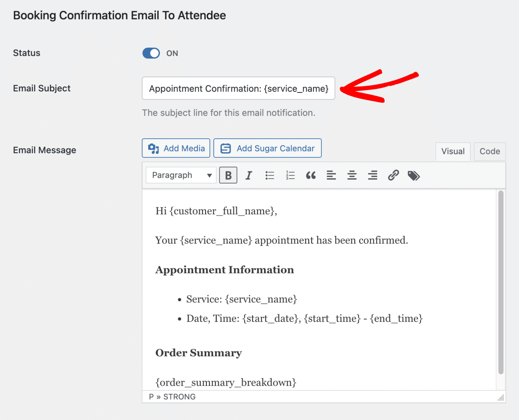Click the Add Sugar Calendar button
The height and width of the screenshot is (420, 519).
pyautogui.click(x=268, y=148)
